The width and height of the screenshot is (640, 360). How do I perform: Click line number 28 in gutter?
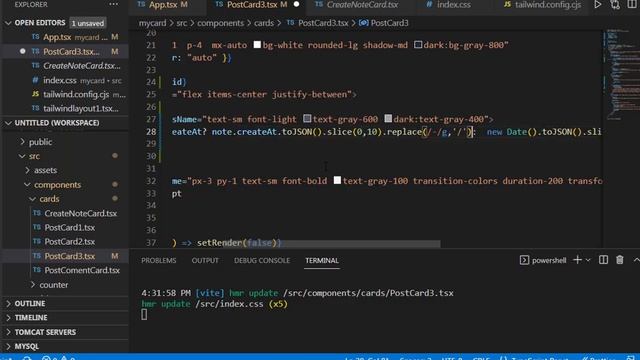tap(151, 132)
